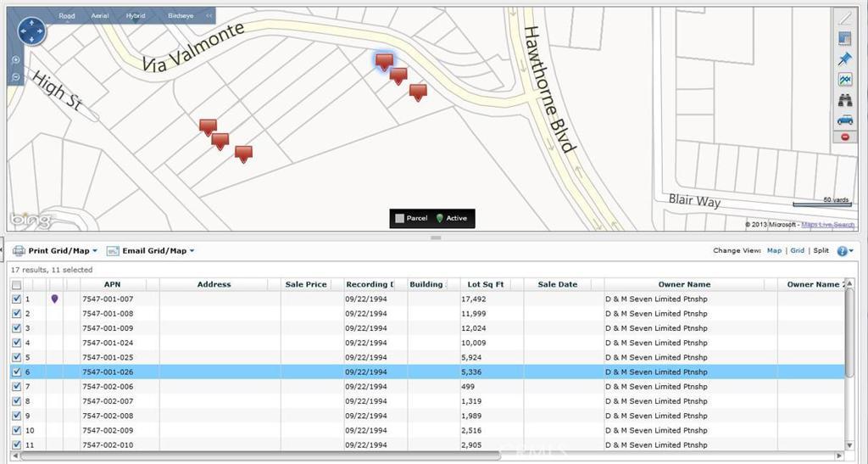The height and width of the screenshot is (464, 868).
Task: Click the car driving directions icon
Action: (844, 120)
